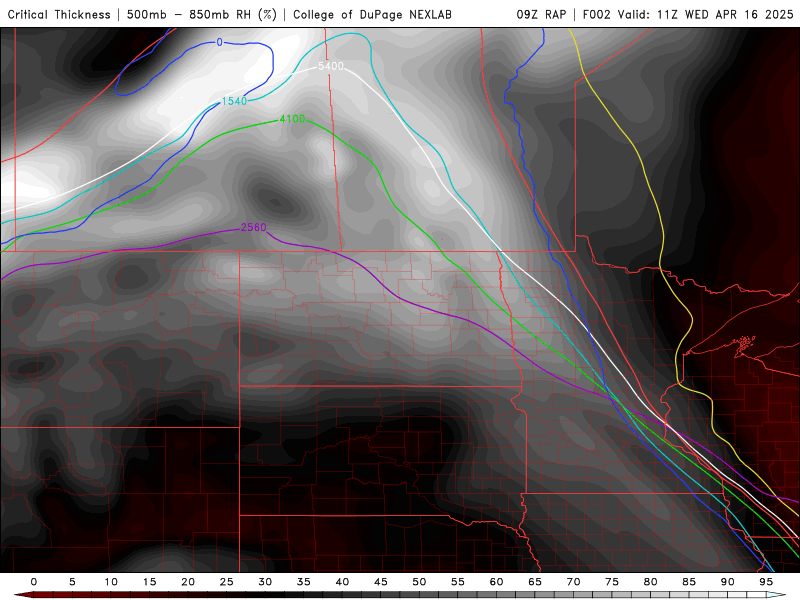The image size is (800, 600).
Task: Click colorbar value 30
Action: pyautogui.click(x=265, y=582)
